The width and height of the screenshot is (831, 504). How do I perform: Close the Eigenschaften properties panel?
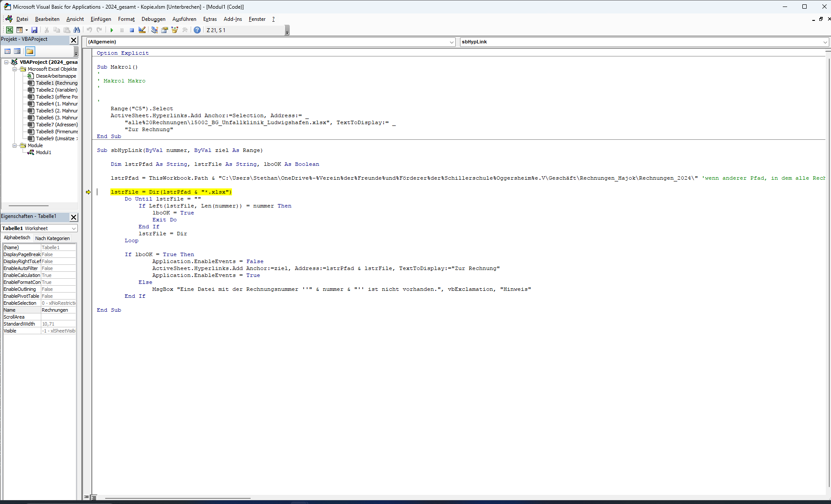click(73, 217)
